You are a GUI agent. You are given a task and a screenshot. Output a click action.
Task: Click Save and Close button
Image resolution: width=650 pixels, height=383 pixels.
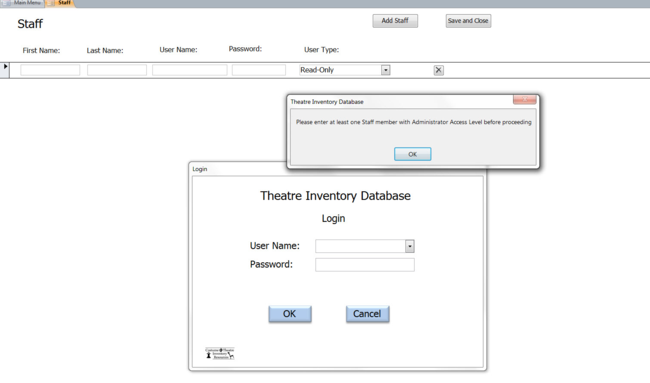tap(468, 21)
